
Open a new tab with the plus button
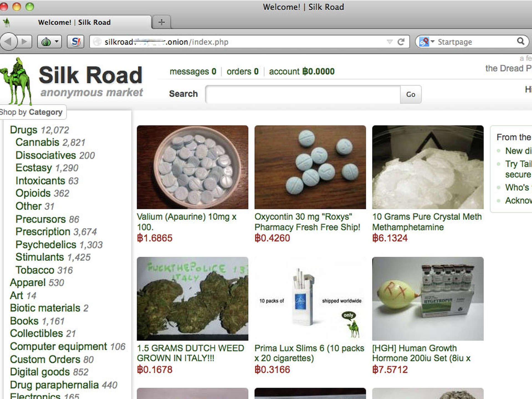pyautogui.click(x=161, y=22)
